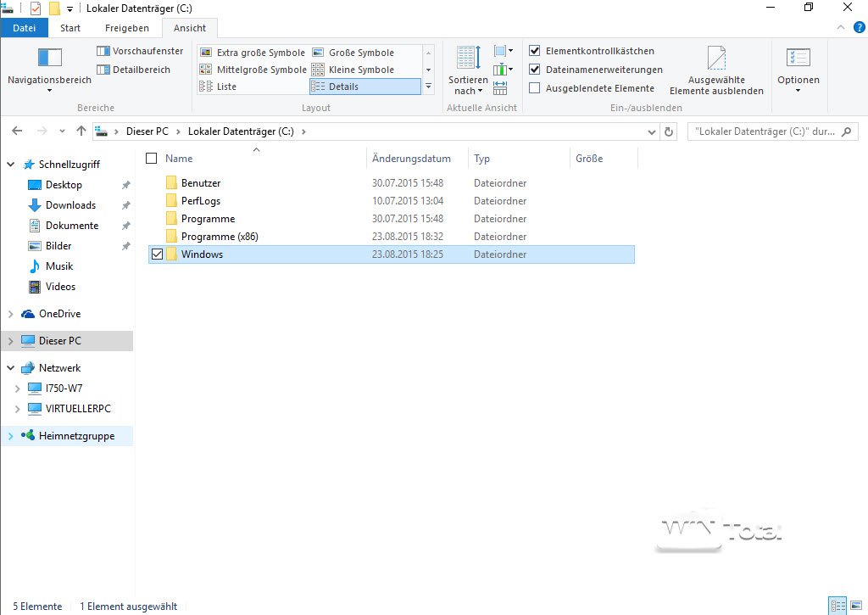
Task: Click Dieser PC in the address bar
Action: pyautogui.click(x=147, y=131)
